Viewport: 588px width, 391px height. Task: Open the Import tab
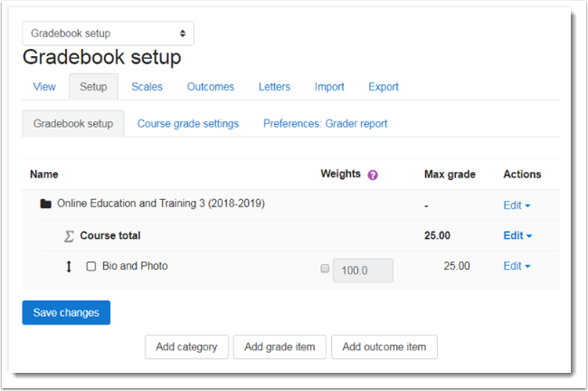[x=329, y=87]
